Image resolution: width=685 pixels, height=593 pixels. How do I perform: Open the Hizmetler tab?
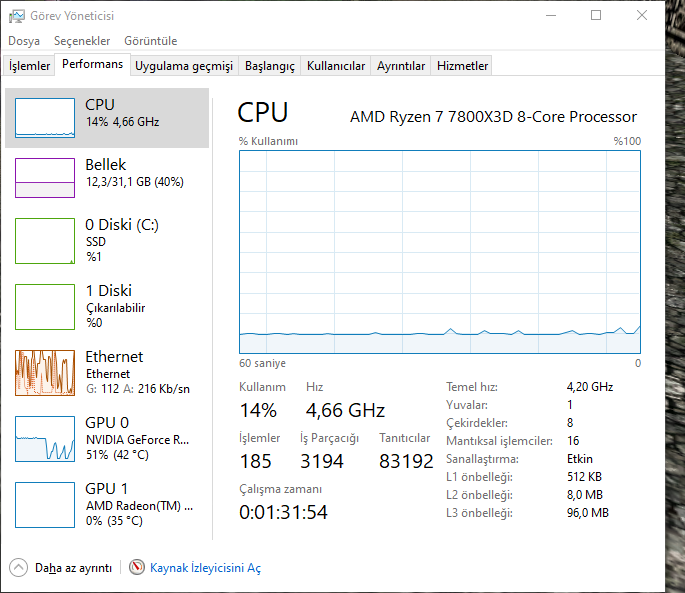click(x=463, y=66)
